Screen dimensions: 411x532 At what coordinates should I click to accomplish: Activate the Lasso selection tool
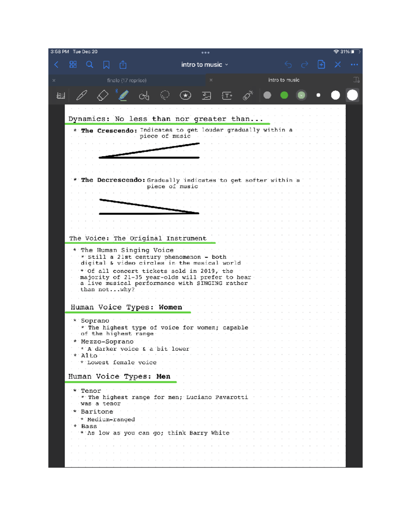[x=165, y=95]
